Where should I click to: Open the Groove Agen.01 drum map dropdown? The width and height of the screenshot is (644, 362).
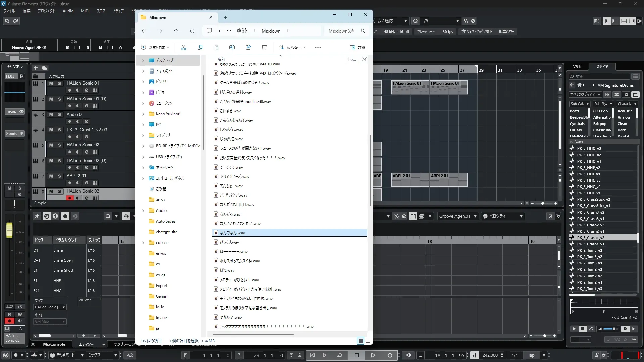point(475,216)
